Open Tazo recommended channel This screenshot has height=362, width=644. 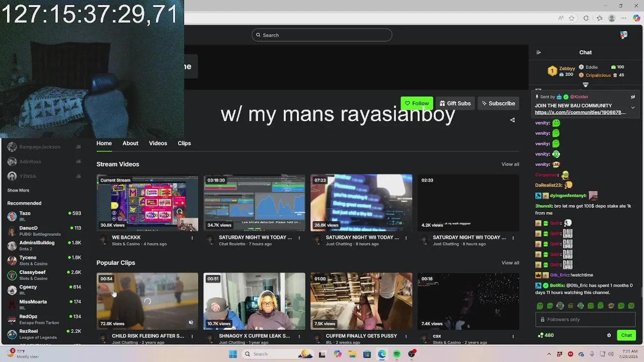(x=44, y=216)
